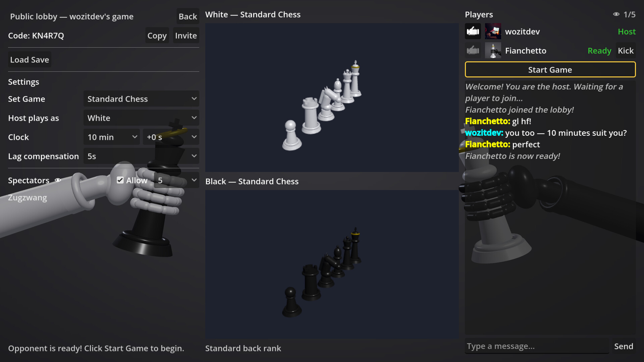Open Fianchetto's avatar picture
644x362 pixels.
point(493,51)
